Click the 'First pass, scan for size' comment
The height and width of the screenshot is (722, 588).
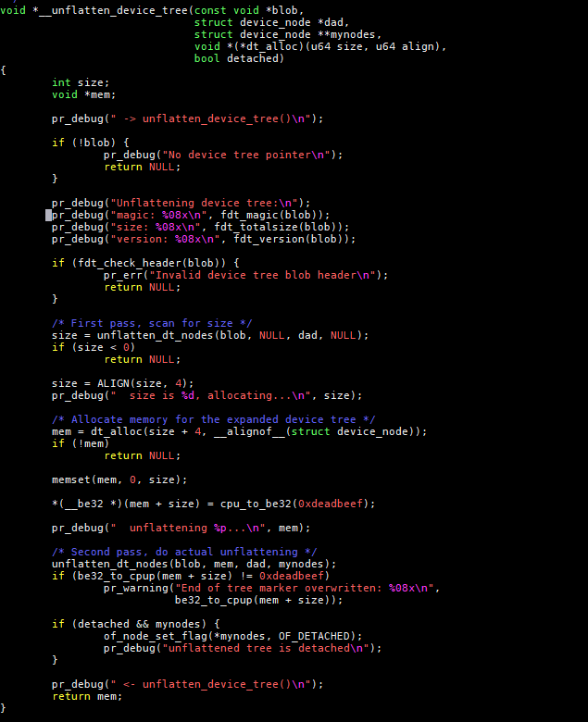152,323
